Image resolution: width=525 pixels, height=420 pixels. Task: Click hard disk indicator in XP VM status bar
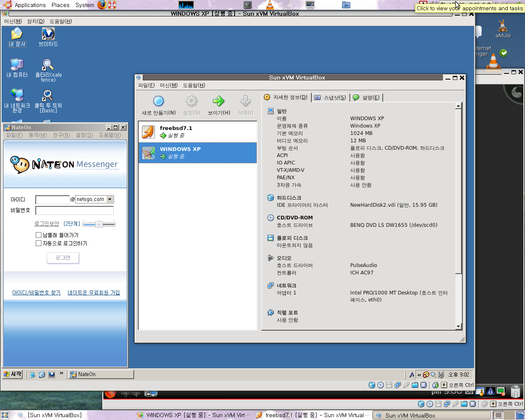pos(372,385)
